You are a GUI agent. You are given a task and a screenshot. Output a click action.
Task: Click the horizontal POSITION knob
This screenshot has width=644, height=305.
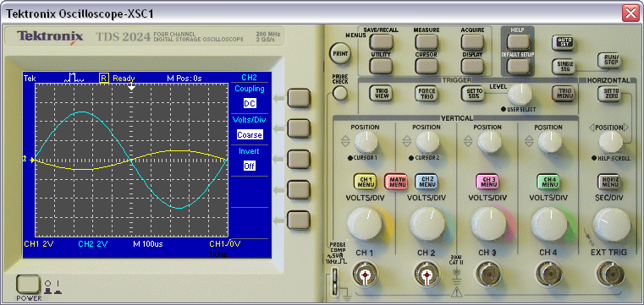click(x=611, y=142)
